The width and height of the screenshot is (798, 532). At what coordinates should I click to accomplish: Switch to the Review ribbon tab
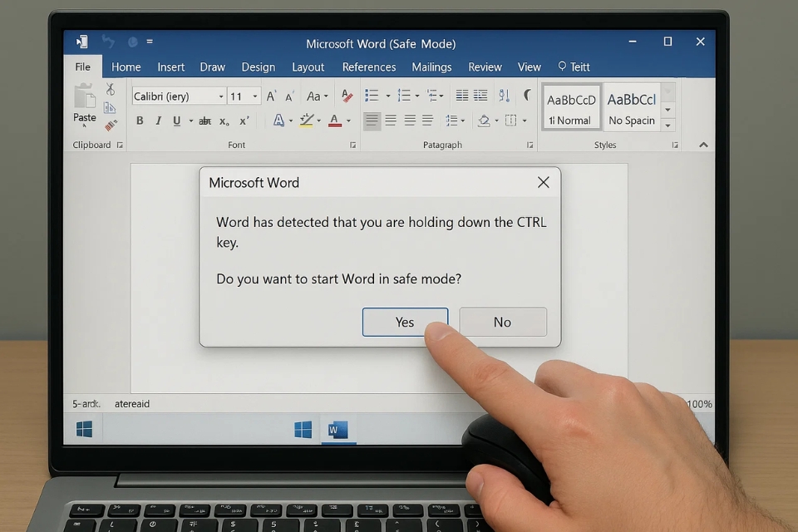[x=485, y=66]
